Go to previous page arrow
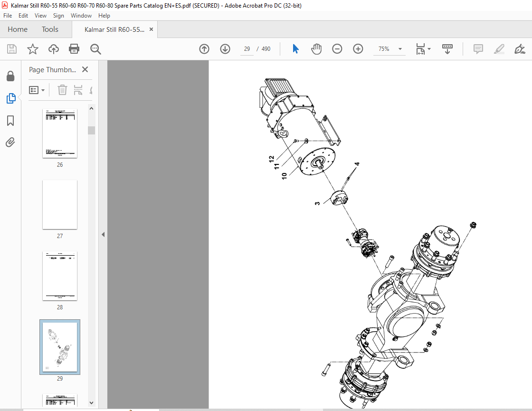The width and height of the screenshot is (532, 411). pyautogui.click(x=204, y=49)
